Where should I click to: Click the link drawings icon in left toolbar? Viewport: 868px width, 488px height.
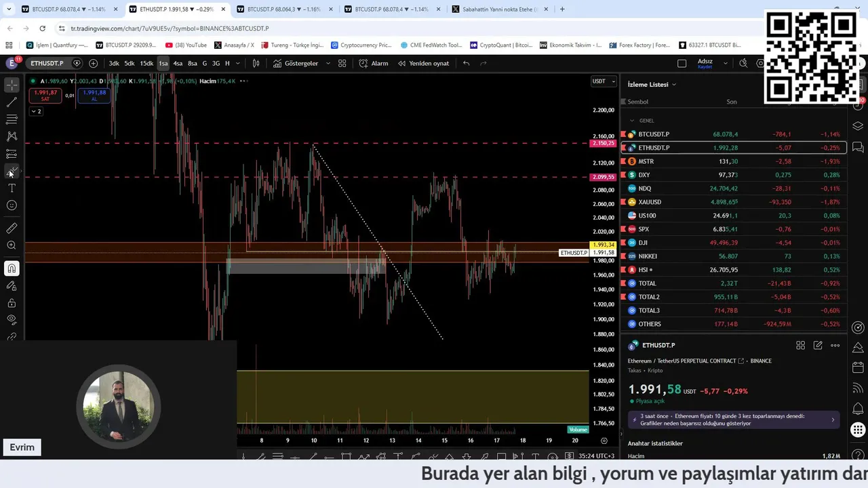pyautogui.click(x=12, y=336)
